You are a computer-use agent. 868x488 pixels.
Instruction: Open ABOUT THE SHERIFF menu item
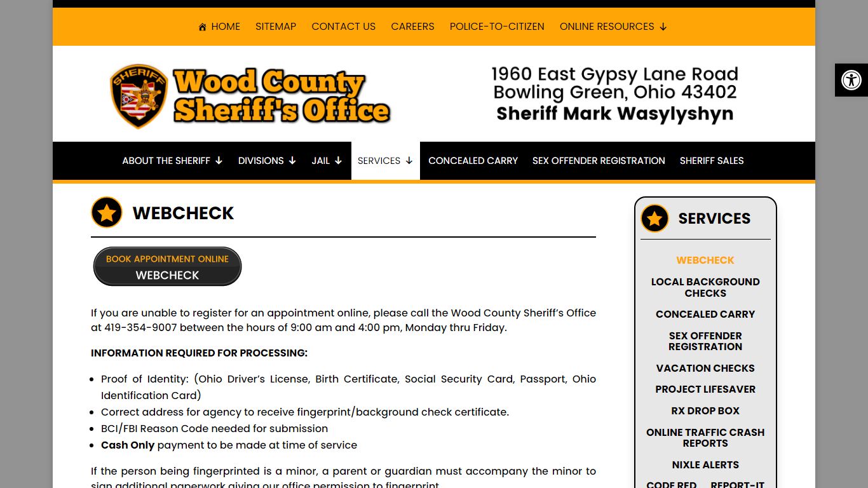pos(166,161)
